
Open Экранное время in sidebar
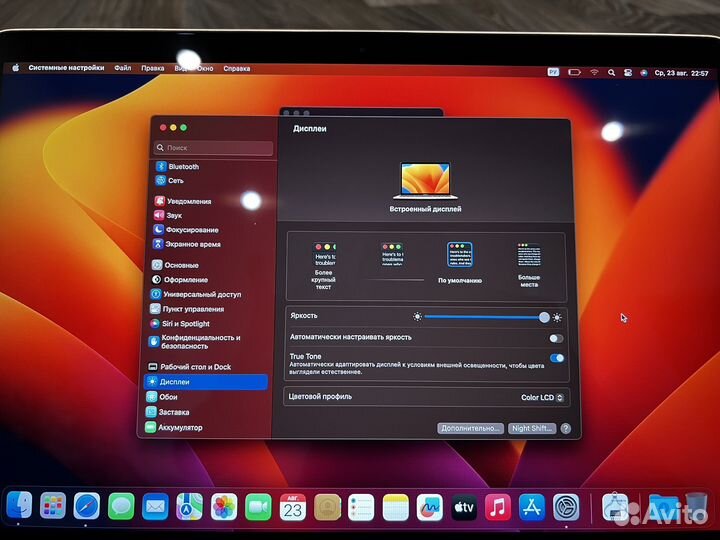click(186, 244)
